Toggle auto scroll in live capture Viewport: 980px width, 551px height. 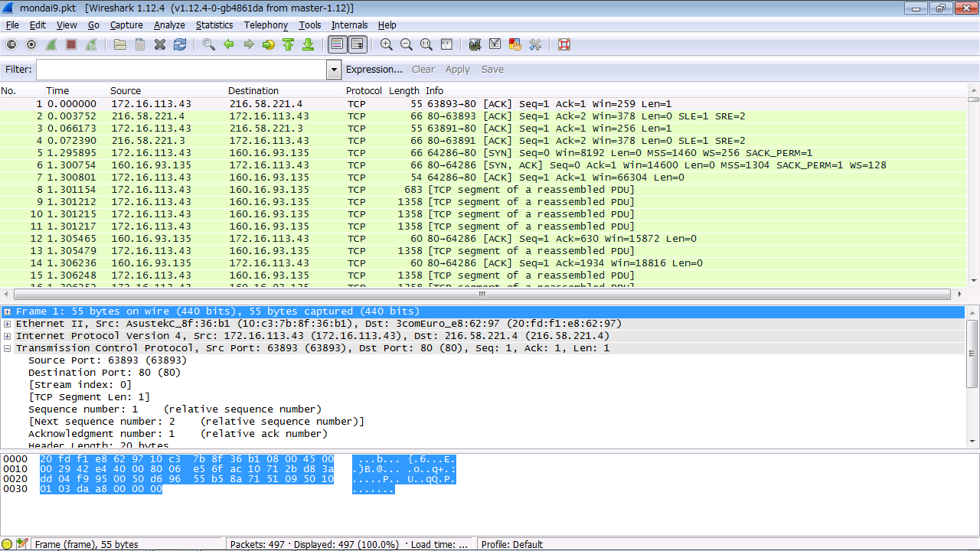click(x=358, y=44)
